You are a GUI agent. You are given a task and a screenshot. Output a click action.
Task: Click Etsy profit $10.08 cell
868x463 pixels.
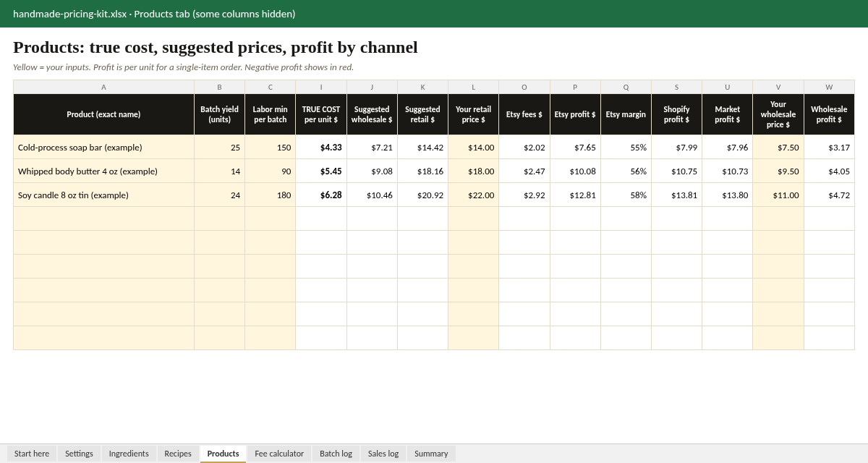click(x=575, y=171)
